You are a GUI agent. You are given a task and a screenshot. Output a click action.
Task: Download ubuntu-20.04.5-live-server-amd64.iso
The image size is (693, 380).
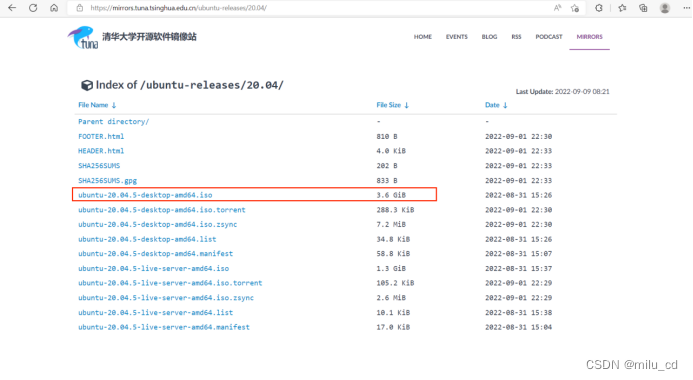click(154, 269)
